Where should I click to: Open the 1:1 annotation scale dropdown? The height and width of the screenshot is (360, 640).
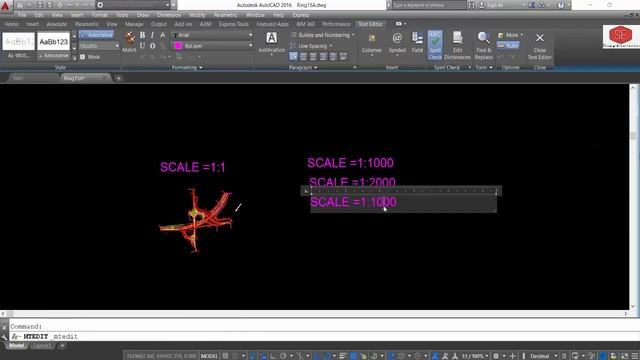click(x=475, y=356)
